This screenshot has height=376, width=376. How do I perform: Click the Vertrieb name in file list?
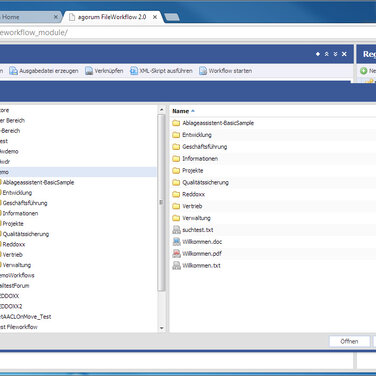coord(192,206)
